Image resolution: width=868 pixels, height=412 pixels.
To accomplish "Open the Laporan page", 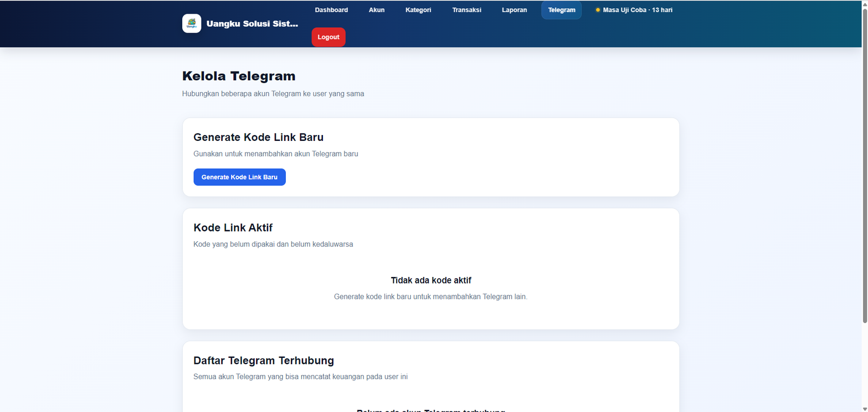I will (514, 10).
